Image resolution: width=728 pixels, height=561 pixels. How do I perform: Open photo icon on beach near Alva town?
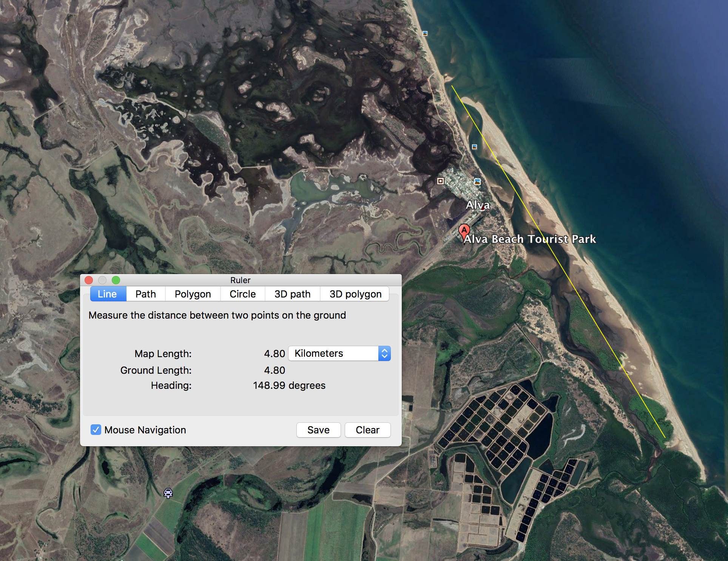click(477, 182)
